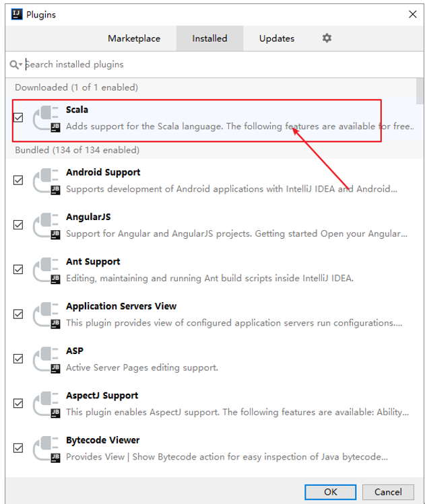
Task: Click 'This plugin enables AspectJ support' description
Action: click(238, 412)
